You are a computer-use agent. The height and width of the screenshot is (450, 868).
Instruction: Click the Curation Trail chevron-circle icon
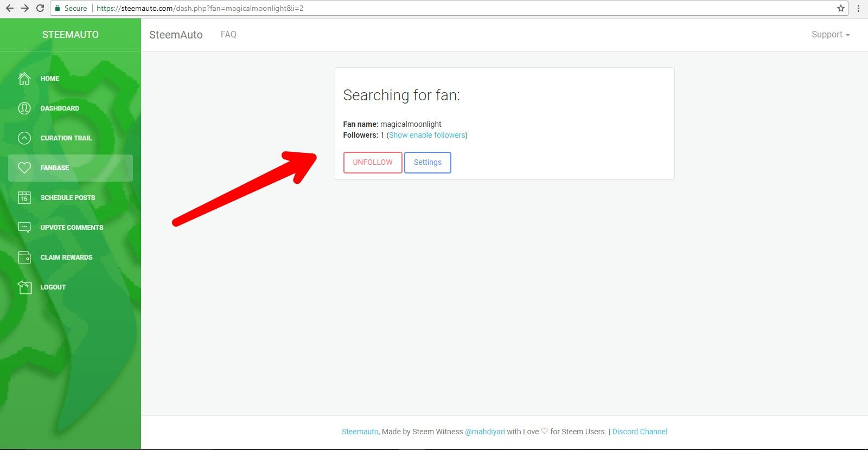pos(24,138)
